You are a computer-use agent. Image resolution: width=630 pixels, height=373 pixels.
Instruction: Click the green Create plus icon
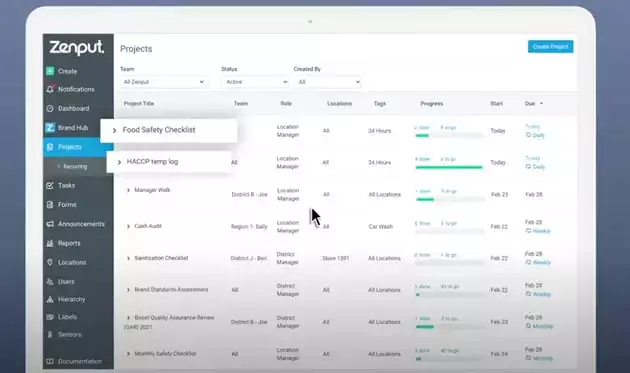pos(50,71)
